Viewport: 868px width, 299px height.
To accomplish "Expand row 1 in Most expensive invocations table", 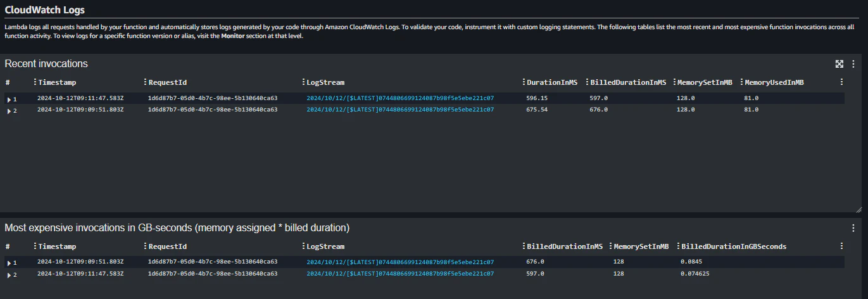I will [9, 263].
